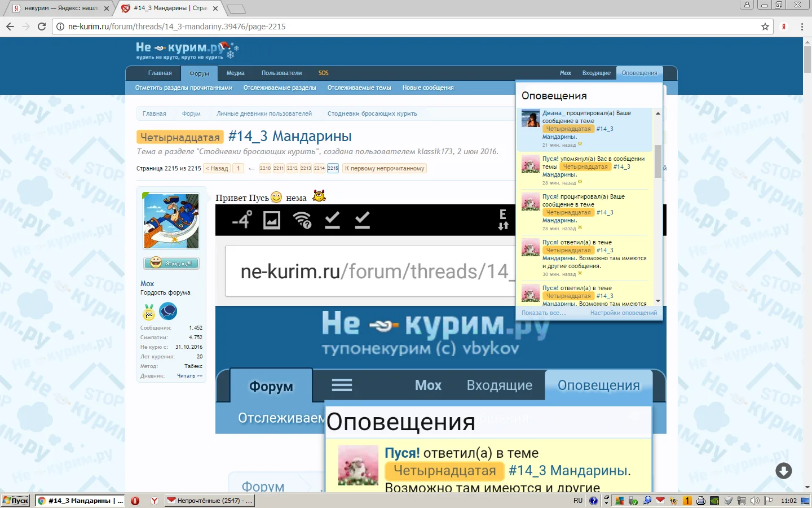Jump to page 1 of the thread

(x=239, y=168)
